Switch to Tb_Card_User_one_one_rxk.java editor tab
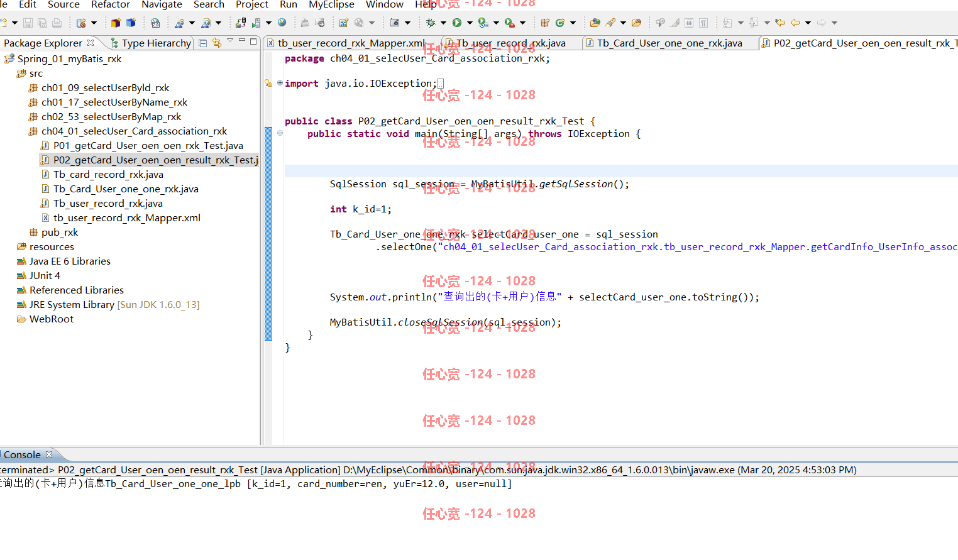Screen dimensions: 958x560 coord(670,43)
